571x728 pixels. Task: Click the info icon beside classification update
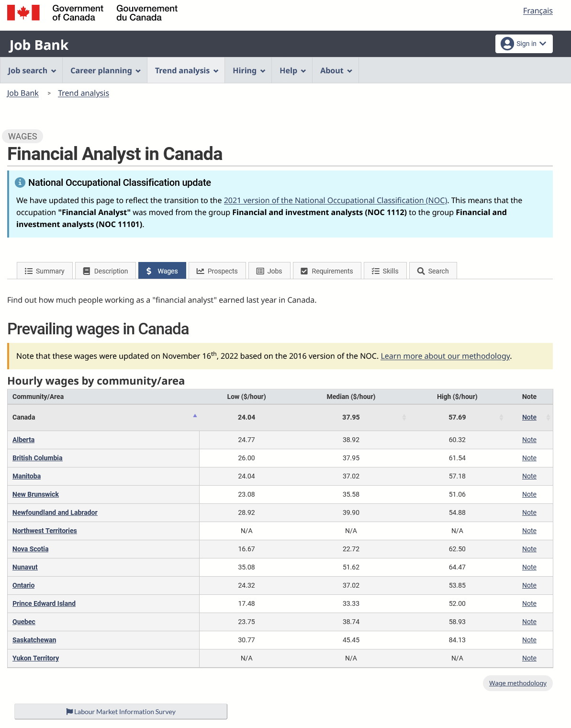click(x=20, y=182)
